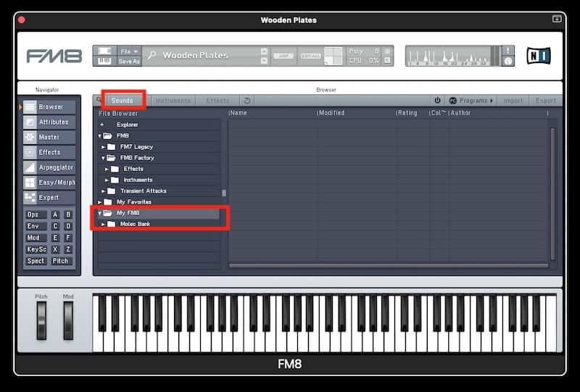Toggle the rack view icon above keyboard icon
The image size is (580, 392).
(104, 51)
